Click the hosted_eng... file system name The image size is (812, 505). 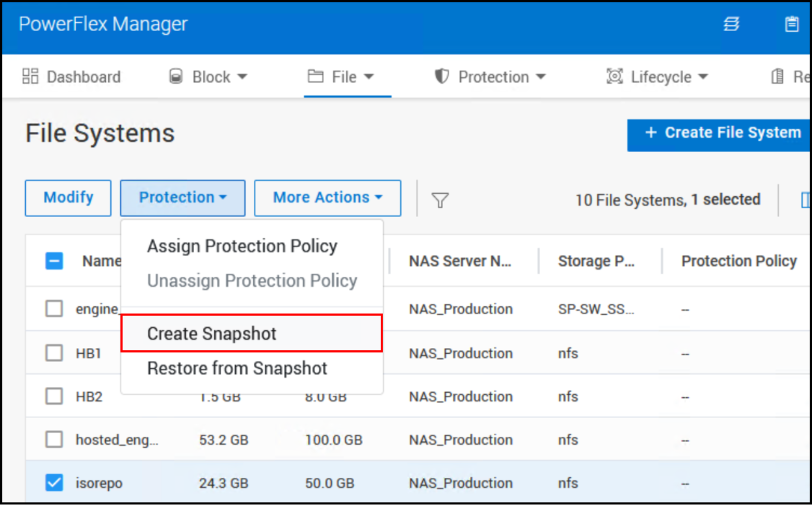(117, 440)
